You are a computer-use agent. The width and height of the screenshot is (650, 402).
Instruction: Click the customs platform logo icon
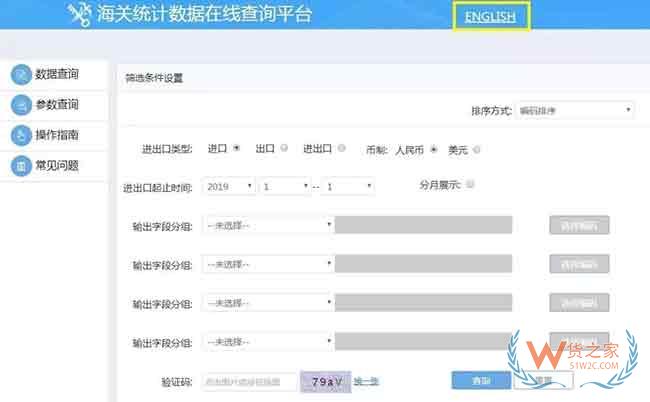pyautogui.click(x=80, y=14)
